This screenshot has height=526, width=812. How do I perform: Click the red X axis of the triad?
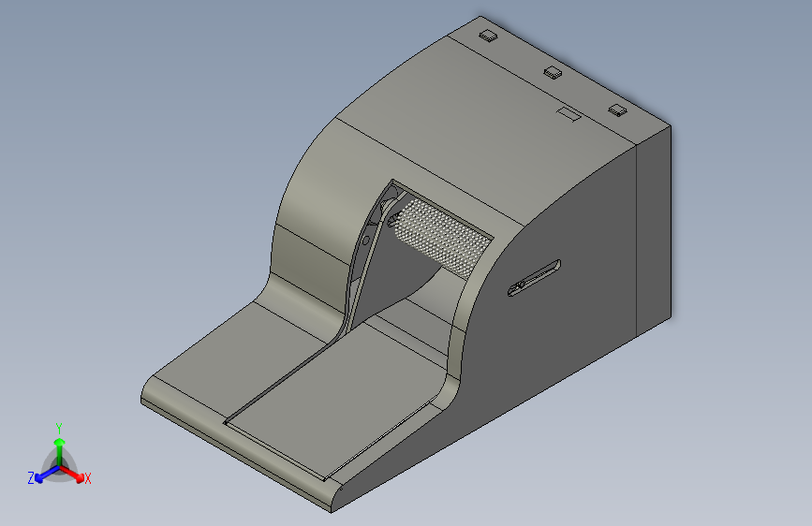74,475
